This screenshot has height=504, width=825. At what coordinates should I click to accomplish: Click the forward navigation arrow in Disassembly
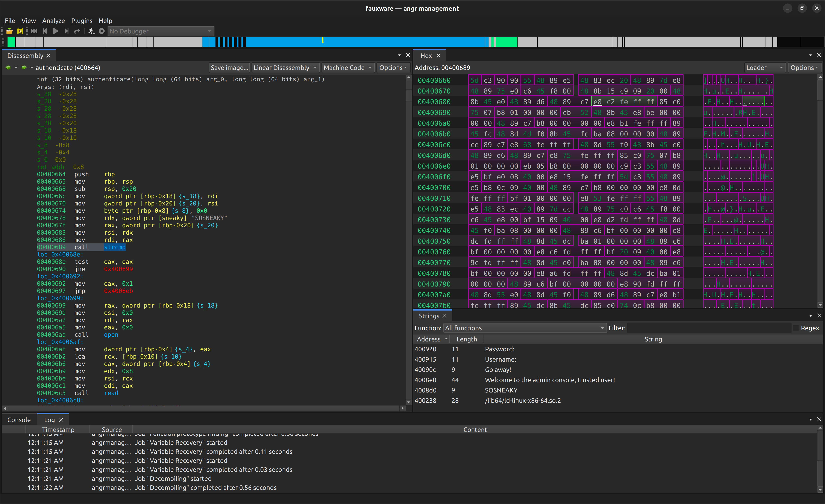coord(24,67)
